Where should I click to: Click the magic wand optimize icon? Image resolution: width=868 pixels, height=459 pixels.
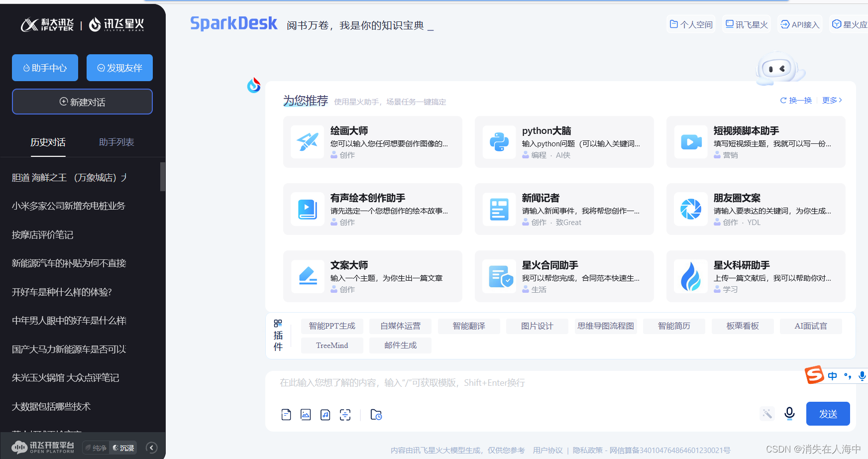pos(767,413)
